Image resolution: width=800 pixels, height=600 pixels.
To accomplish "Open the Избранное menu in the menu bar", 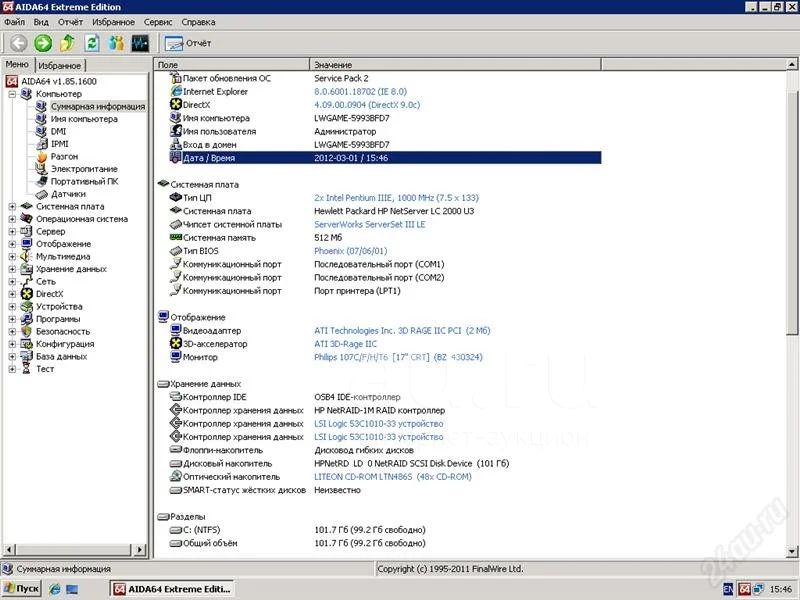I will click(x=113, y=22).
